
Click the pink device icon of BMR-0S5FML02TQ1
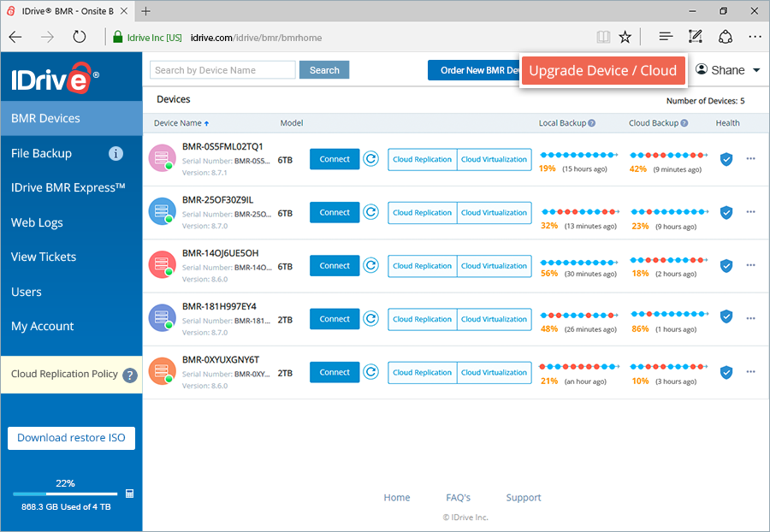[162, 158]
